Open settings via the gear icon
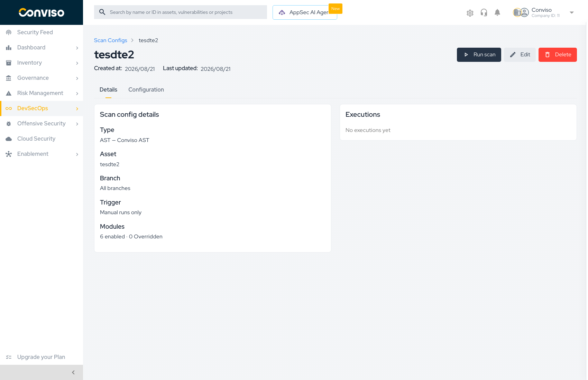This screenshot has width=588, height=380. click(470, 13)
